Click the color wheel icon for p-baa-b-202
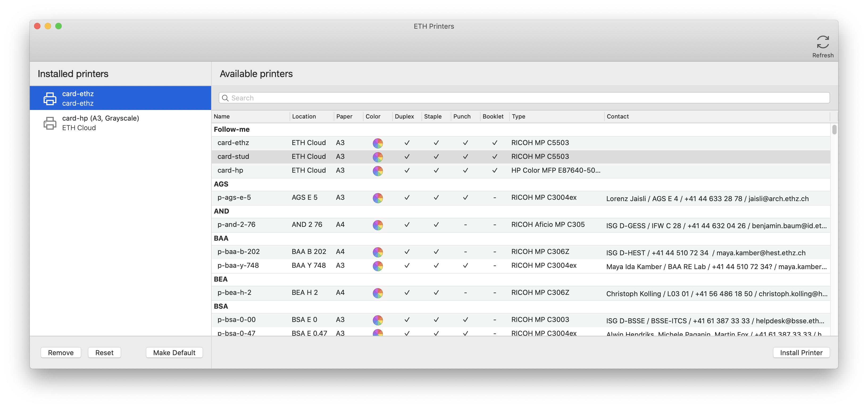 tap(378, 252)
